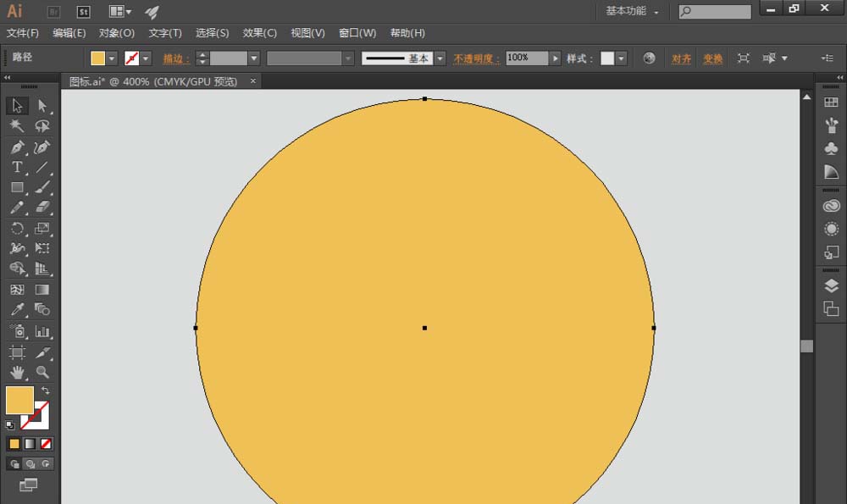
Task: Open the Brushes panel icon
Action: [x=832, y=126]
